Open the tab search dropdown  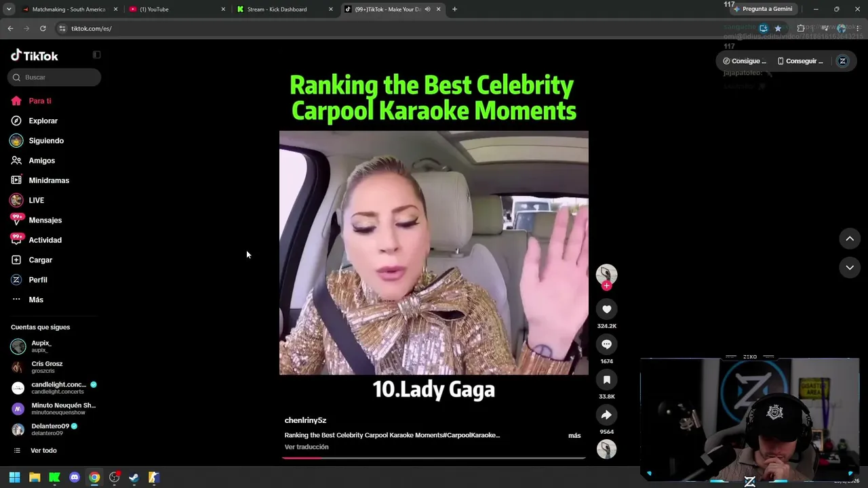pos(8,9)
